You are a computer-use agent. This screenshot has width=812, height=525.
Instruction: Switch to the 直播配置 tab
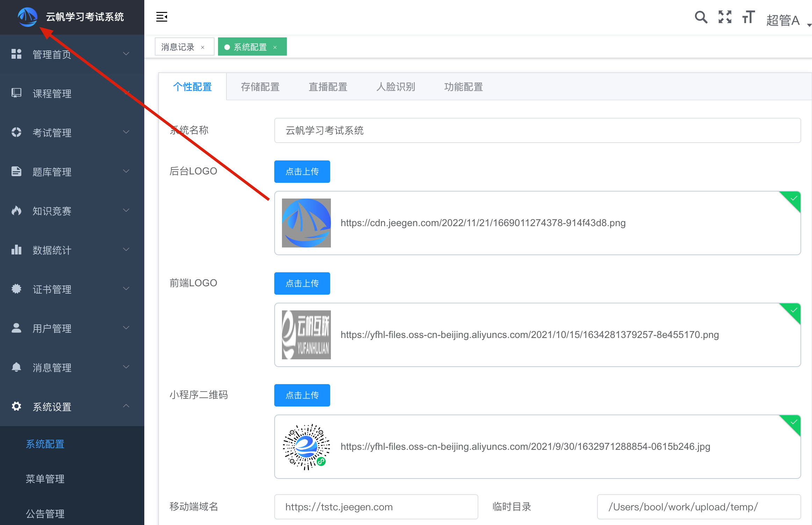coord(328,87)
